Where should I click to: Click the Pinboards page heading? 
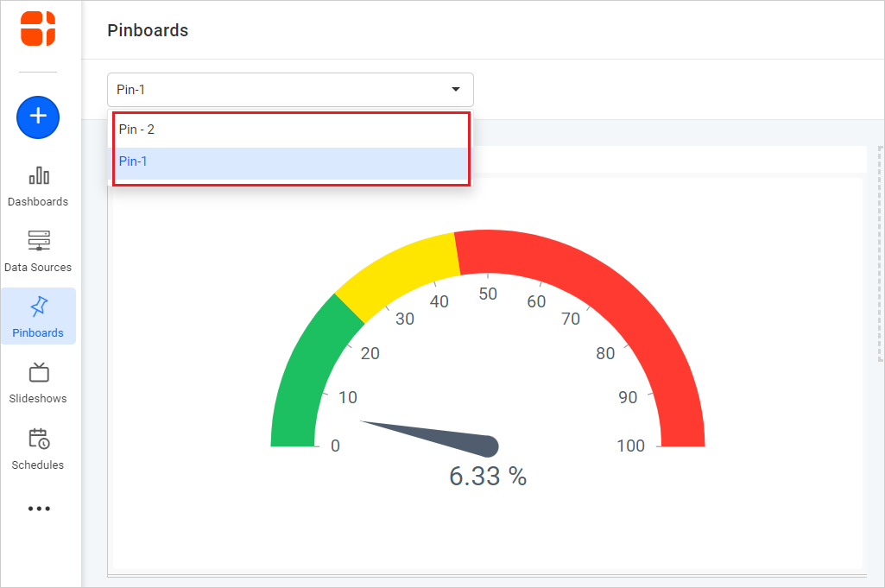point(148,30)
